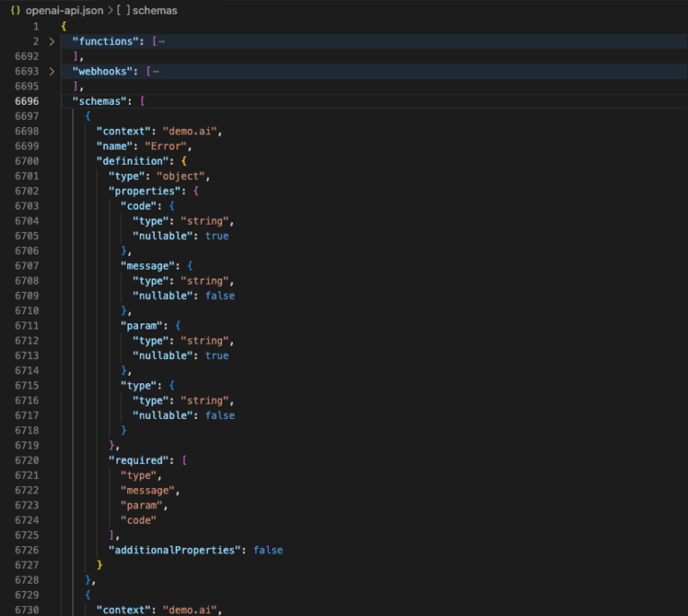Click the schemas breadcrumb item

(x=155, y=11)
